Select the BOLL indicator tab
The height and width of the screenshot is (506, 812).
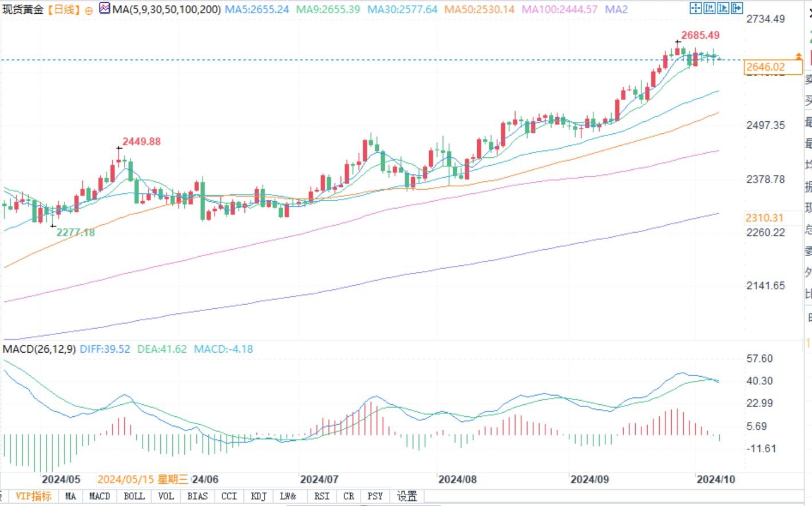coord(134,496)
